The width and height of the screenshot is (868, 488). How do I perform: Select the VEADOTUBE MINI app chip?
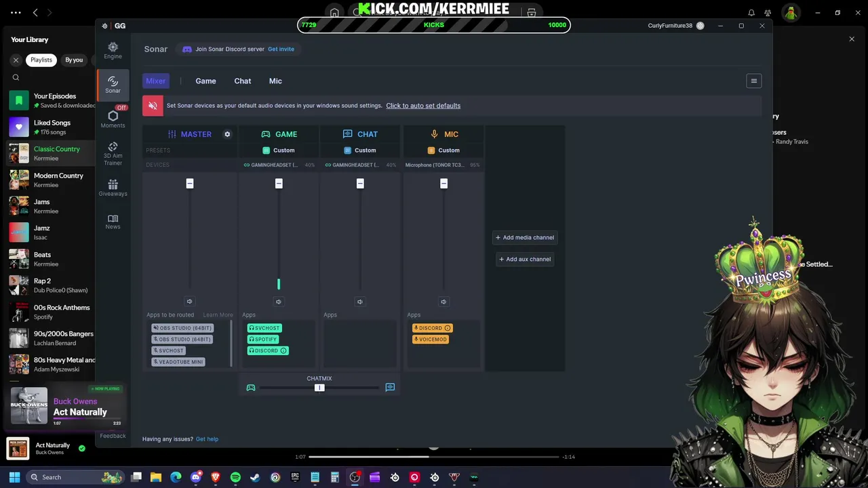coord(178,362)
